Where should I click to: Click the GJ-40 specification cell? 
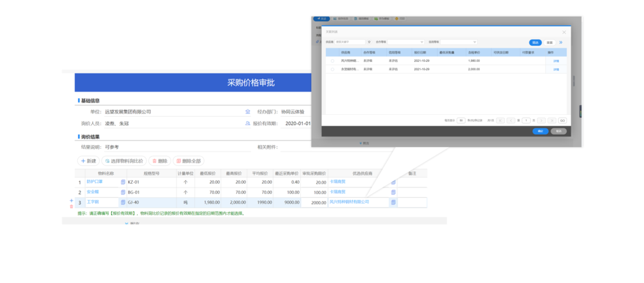point(151,203)
